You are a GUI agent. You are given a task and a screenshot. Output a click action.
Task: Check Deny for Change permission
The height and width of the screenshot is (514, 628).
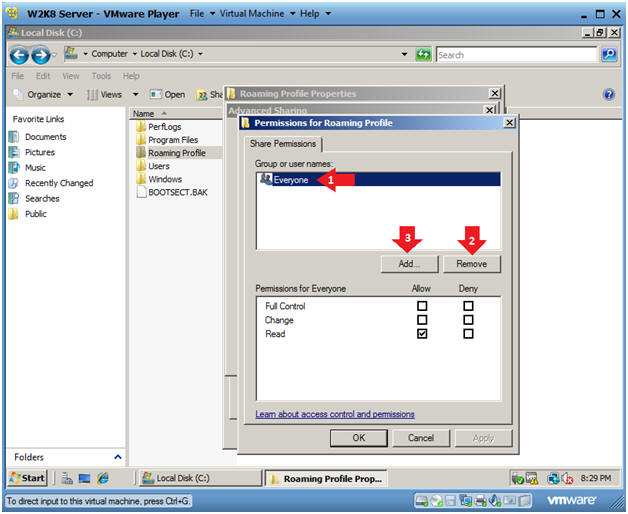468,320
